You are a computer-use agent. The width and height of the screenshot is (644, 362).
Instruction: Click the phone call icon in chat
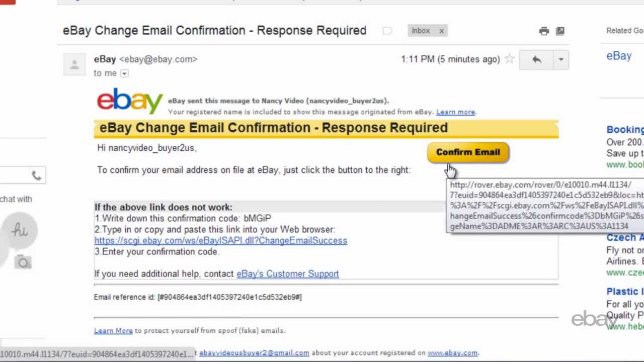click(x=36, y=175)
